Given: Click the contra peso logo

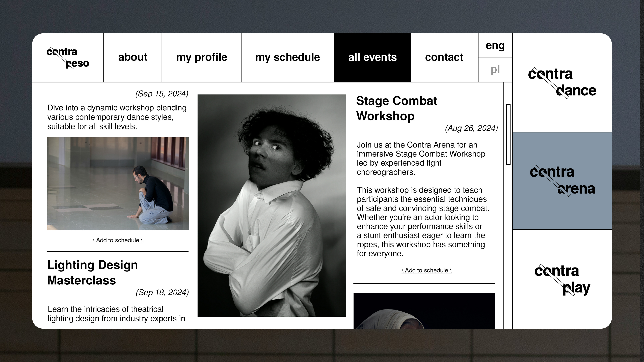Looking at the screenshot, I should point(68,58).
